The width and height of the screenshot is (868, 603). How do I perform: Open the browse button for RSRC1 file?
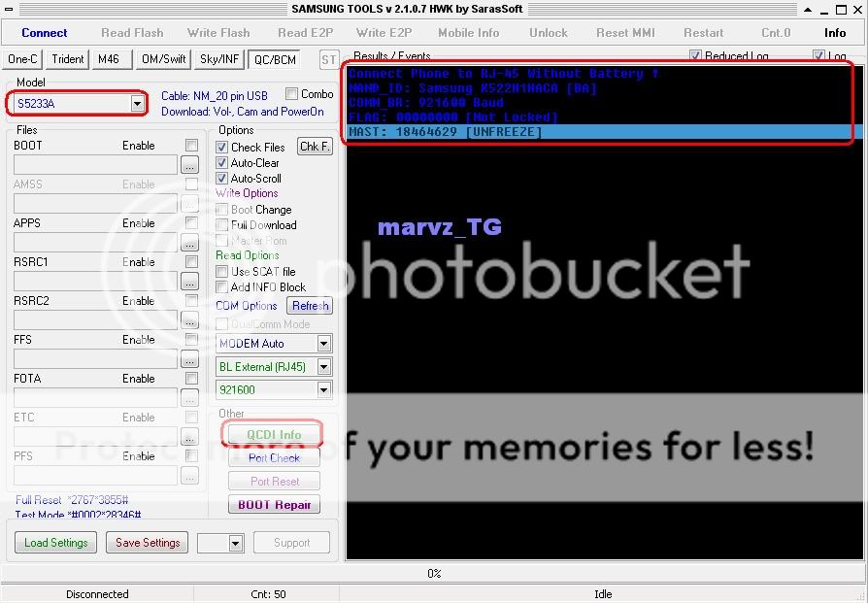tap(190, 282)
